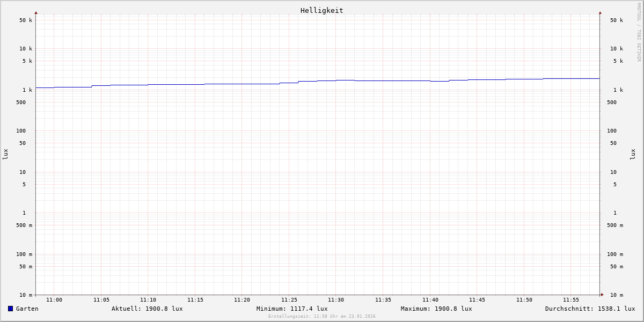This screenshot has height=322, width=644.
Task: Click the Durchschnitt: 1538.1 lux value
Action: [590, 309]
